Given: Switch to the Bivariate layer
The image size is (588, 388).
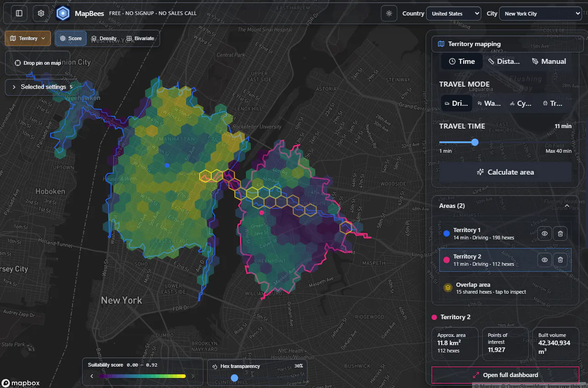Looking at the screenshot, I should tap(140, 38).
